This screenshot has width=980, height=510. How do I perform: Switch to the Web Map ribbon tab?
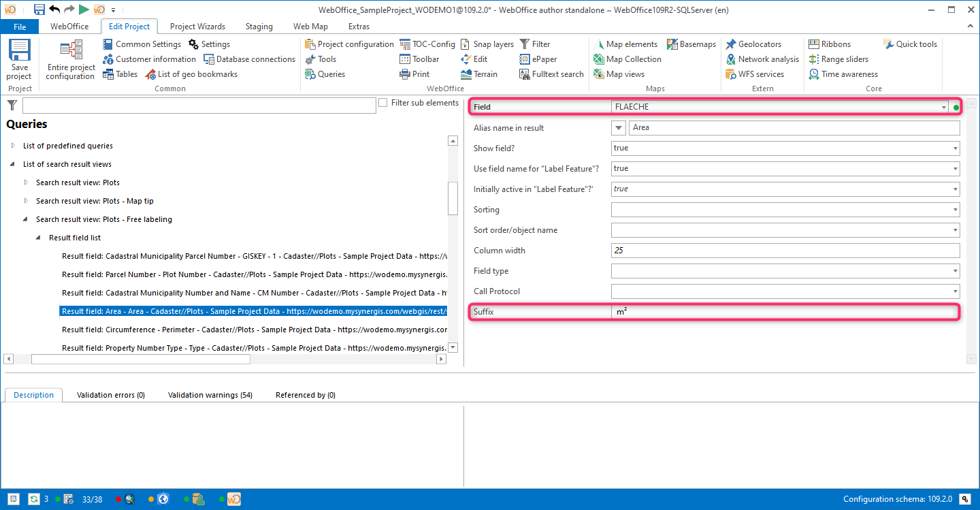point(310,26)
